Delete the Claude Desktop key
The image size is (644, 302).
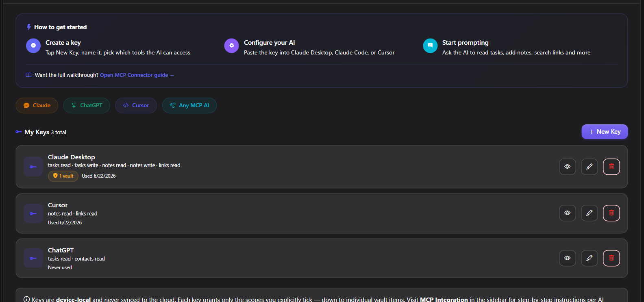pyautogui.click(x=611, y=167)
